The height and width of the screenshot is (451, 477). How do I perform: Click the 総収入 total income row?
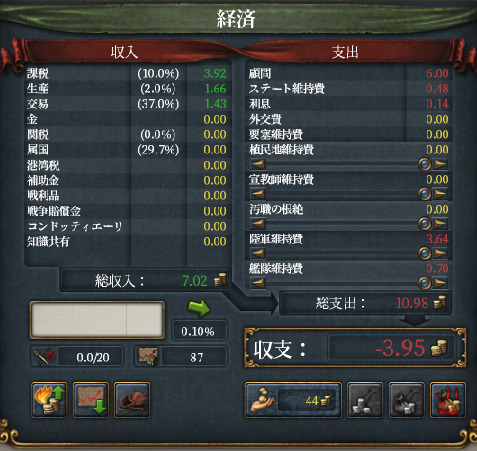145,280
